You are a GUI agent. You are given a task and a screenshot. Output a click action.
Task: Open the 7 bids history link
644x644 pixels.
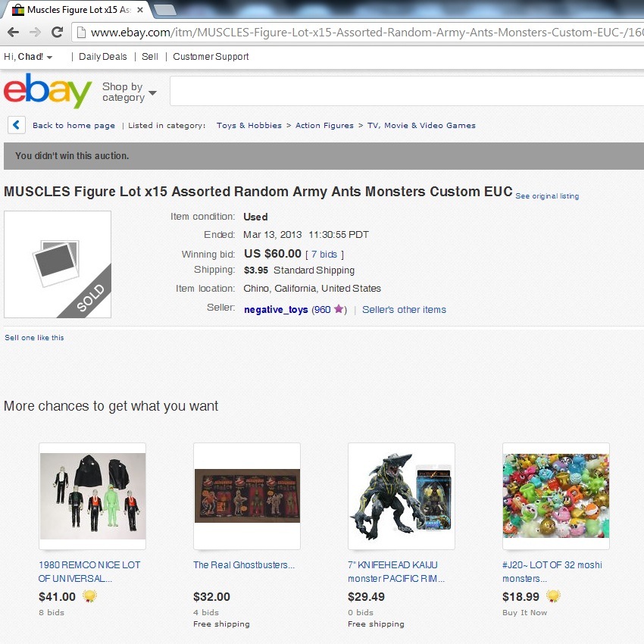point(324,255)
